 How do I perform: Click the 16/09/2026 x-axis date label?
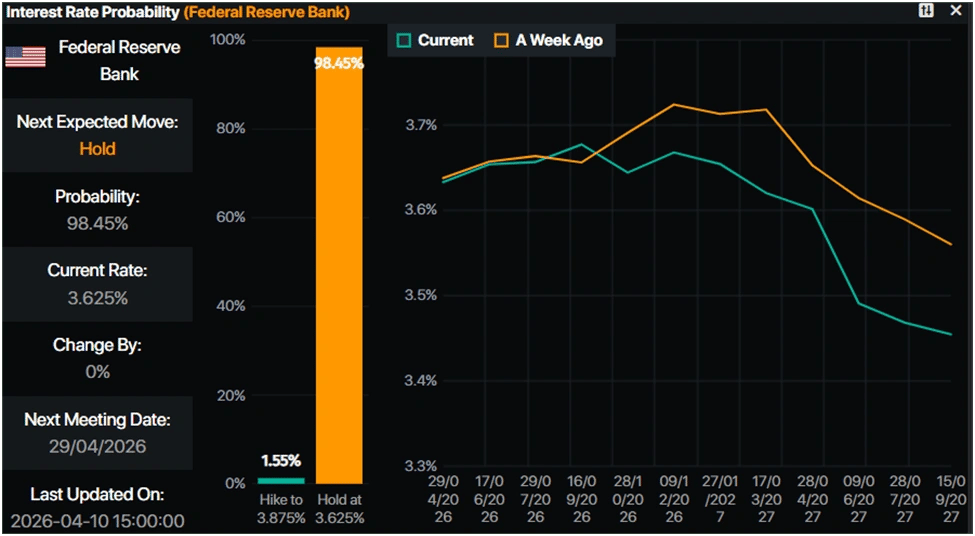(580, 500)
